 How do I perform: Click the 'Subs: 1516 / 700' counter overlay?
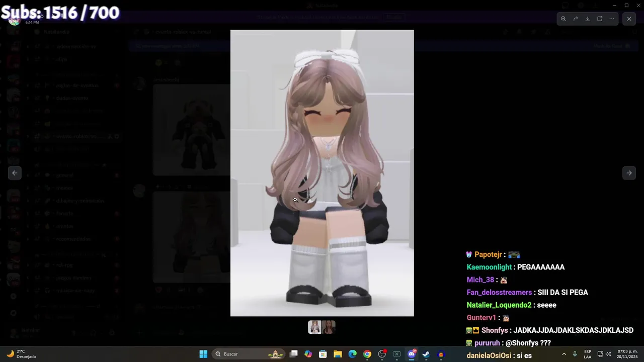(x=60, y=13)
